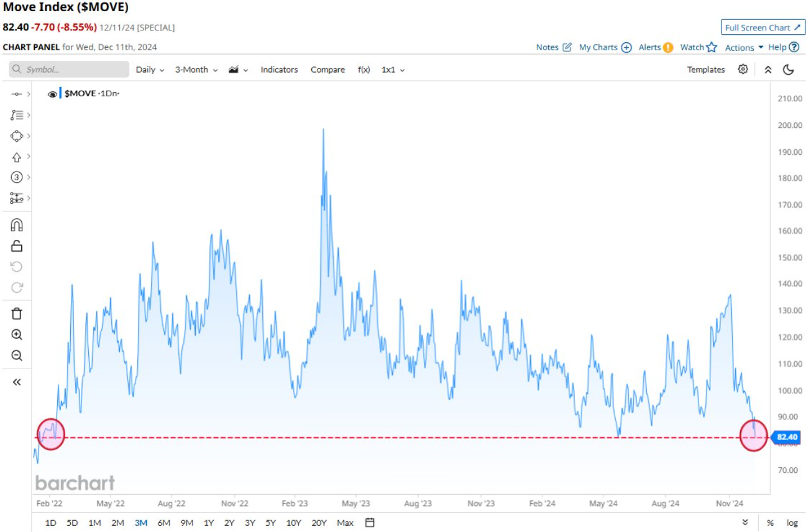Viewport: 806px width, 532px height.
Task: Expand the Actions dropdown menu
Action: tap(744, 47)
